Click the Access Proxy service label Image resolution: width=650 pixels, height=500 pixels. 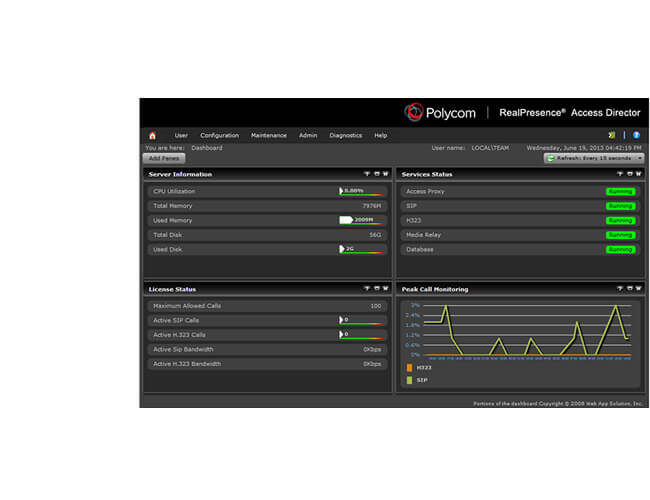pyautogui.click(x=425, y=192)
